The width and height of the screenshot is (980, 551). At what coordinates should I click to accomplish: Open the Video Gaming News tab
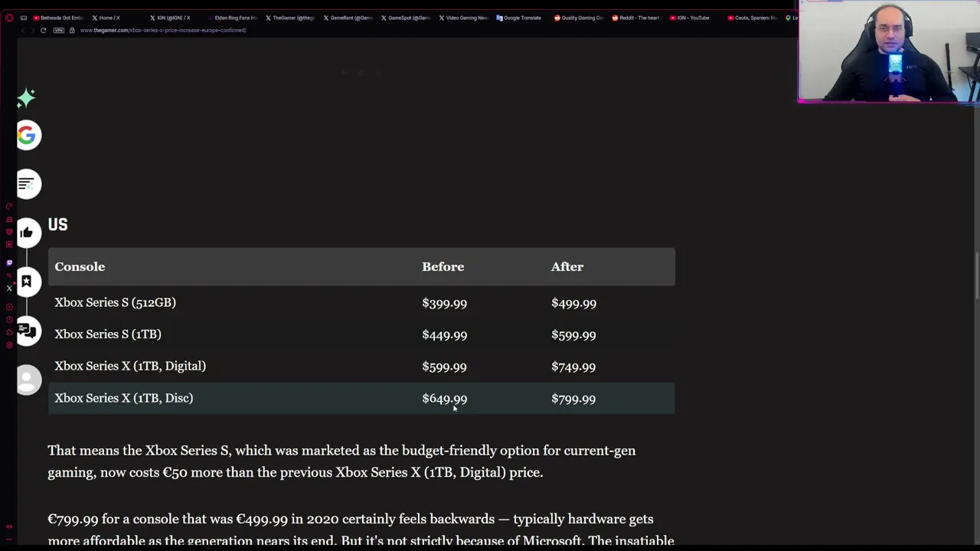pyautogui.click(x=464, y=18)
